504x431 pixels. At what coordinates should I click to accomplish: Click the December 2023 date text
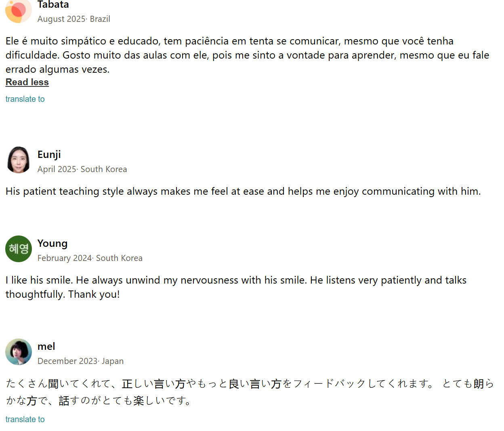pyautogui.click(x=67, y=361)
